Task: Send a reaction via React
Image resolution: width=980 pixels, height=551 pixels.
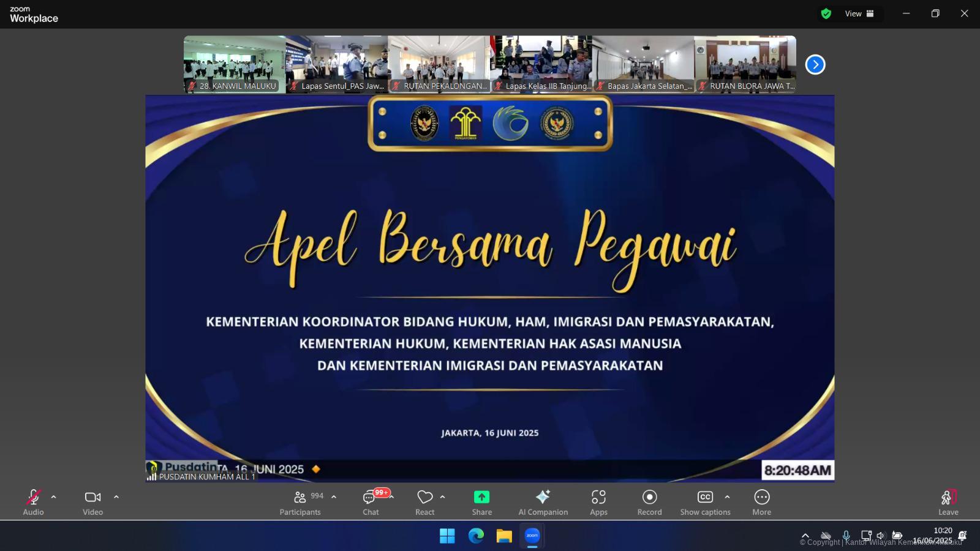Action: point(425,503)
